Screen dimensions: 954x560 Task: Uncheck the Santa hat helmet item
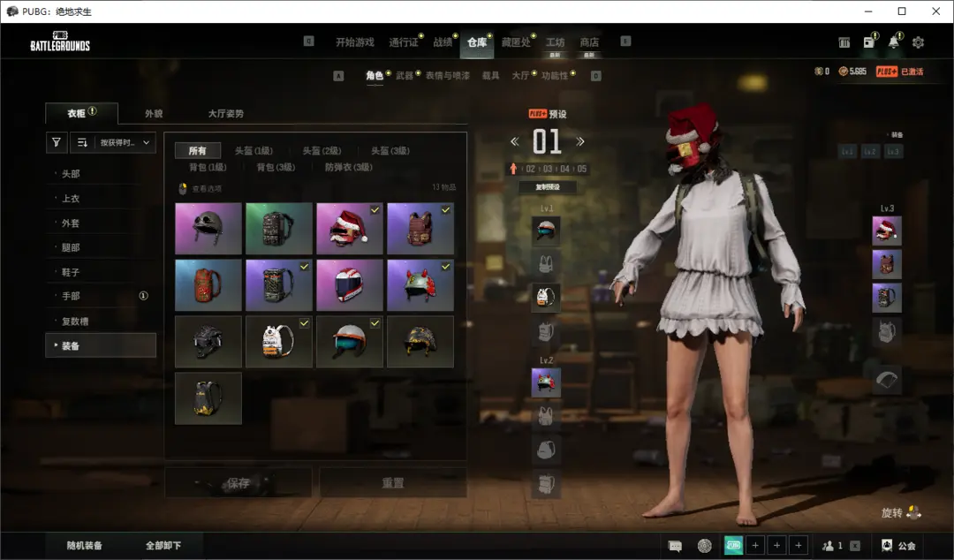(x=350, y=228)
